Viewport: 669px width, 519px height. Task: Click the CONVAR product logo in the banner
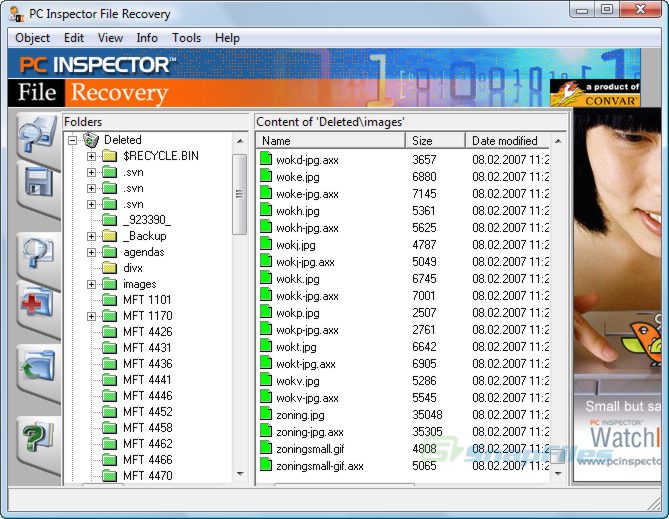[596, 93]
